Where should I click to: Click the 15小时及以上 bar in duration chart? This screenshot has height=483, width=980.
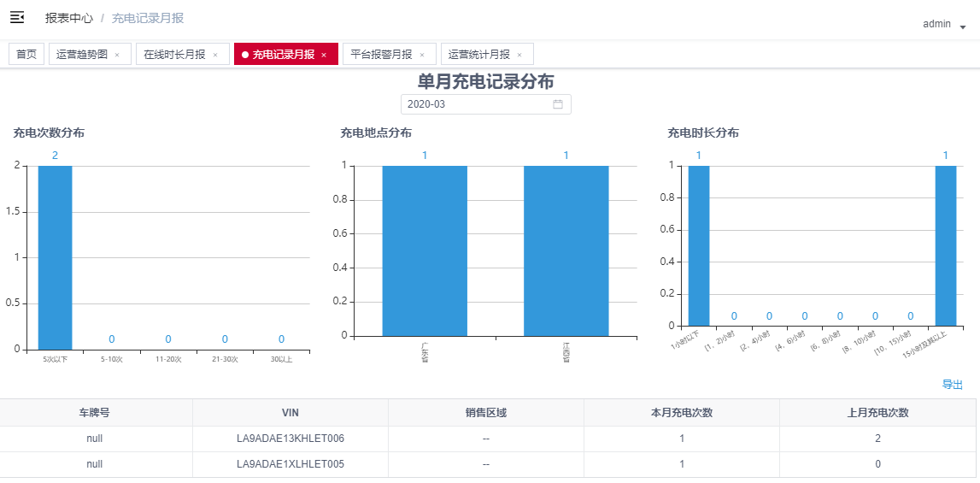(x=945, y=245)
